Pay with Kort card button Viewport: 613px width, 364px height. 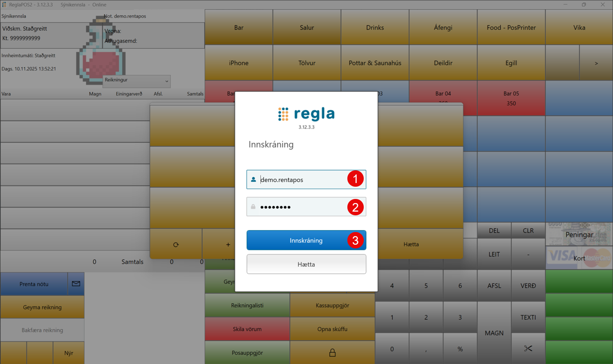579,258
